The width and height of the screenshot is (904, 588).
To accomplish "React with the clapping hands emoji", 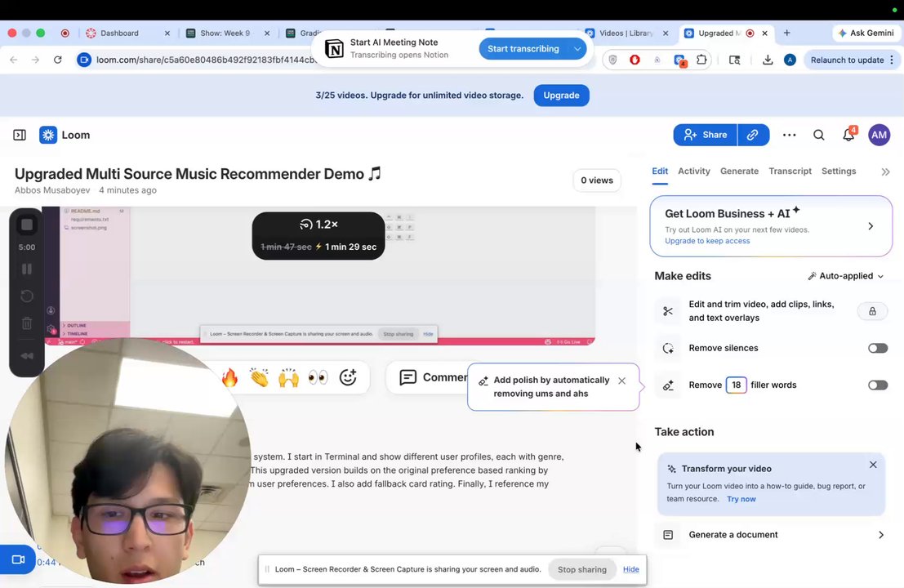I will 260,377.
